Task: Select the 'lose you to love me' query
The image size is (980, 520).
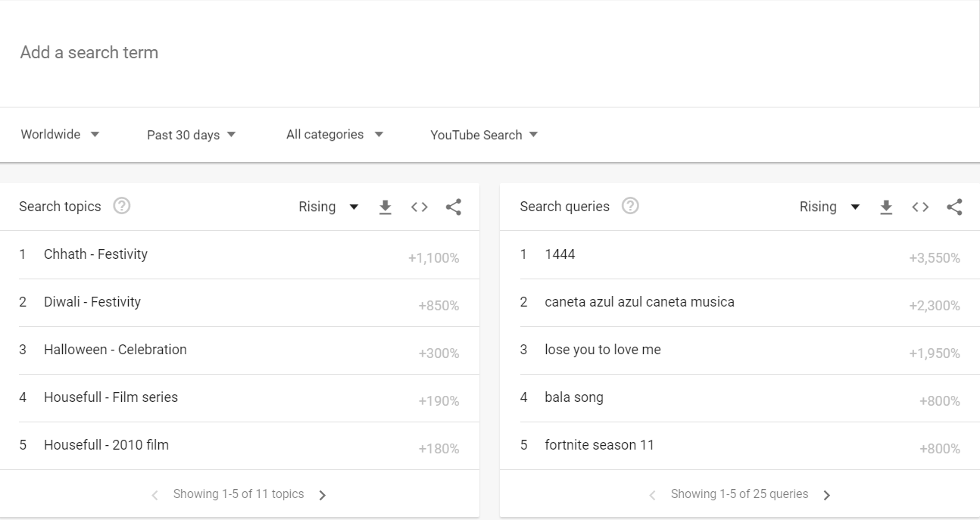Action: coord(602,350)
